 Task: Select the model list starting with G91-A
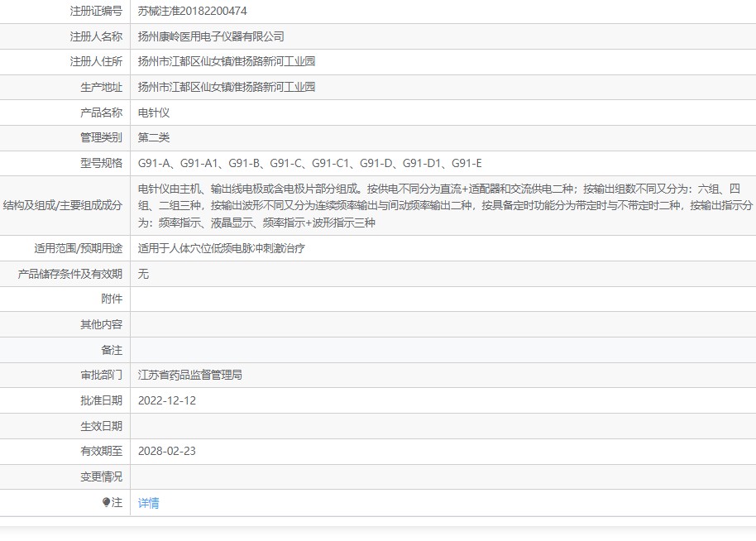point(310,164)
